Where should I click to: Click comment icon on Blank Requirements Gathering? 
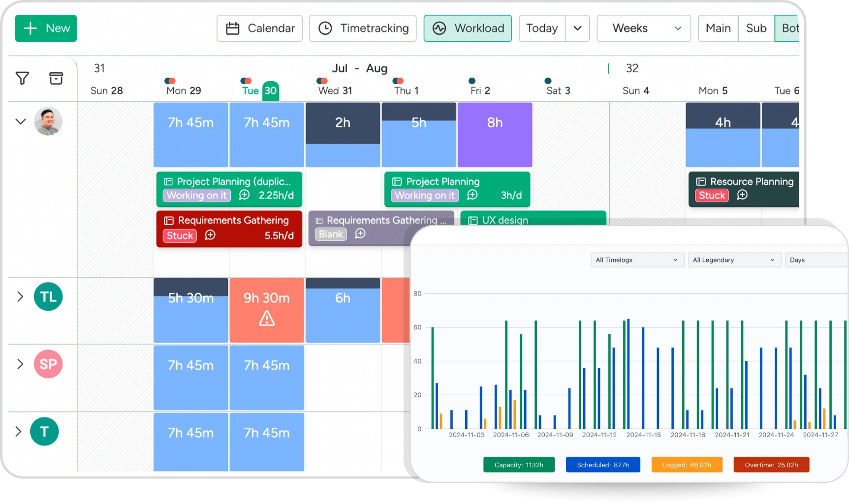[x=360, y=234]
